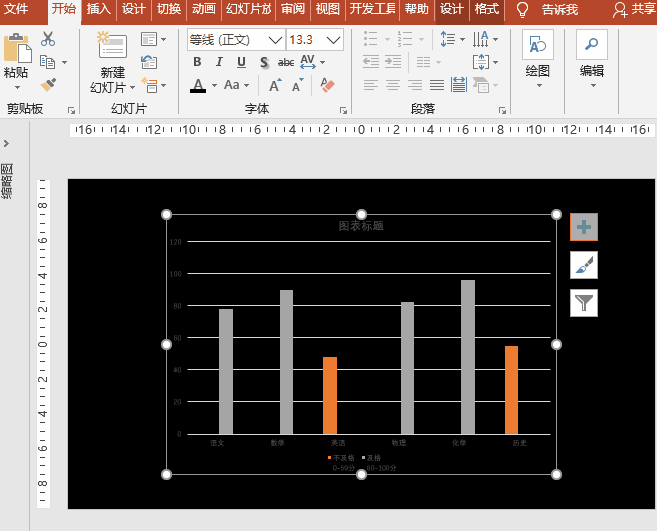Viewport: 657px width, 531px height.
Task: Toggle Underline formatting
Action: 241,62
